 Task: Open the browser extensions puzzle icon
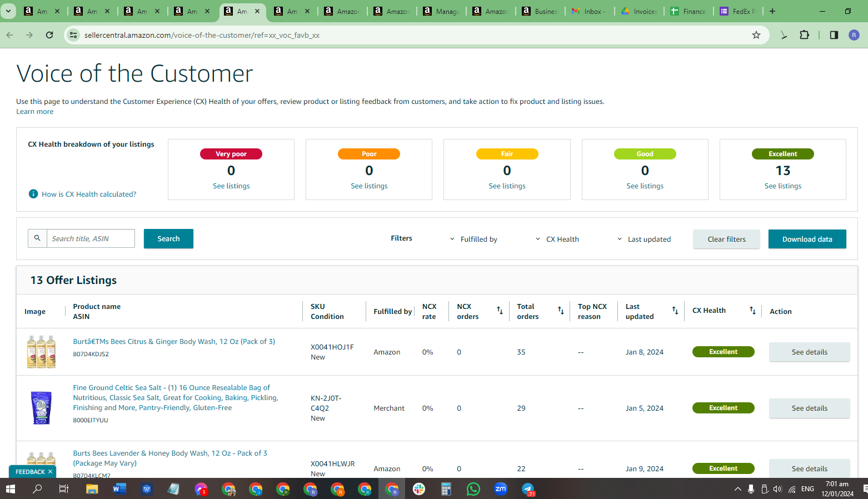point(804,35)
